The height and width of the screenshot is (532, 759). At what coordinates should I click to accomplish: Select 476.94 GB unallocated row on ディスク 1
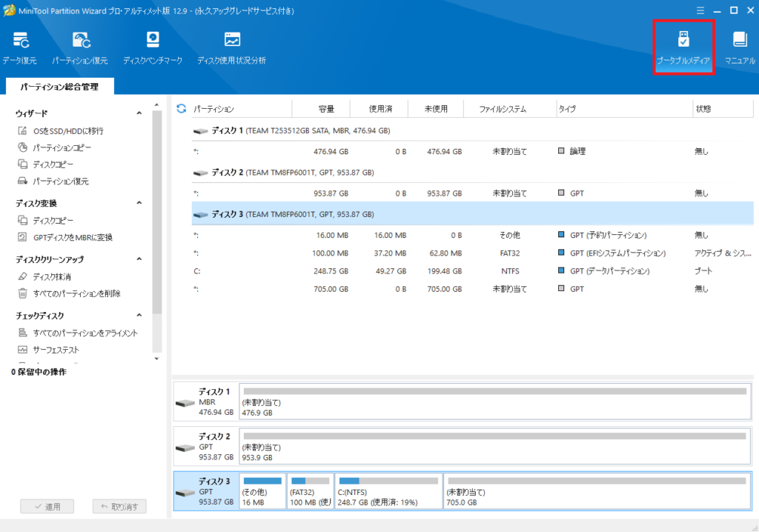click(472, 151)
